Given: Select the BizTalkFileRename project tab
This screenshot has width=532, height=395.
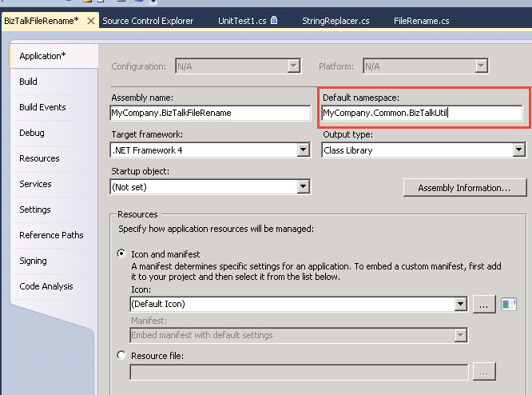Looking at the screenshot, I should 42,21.
